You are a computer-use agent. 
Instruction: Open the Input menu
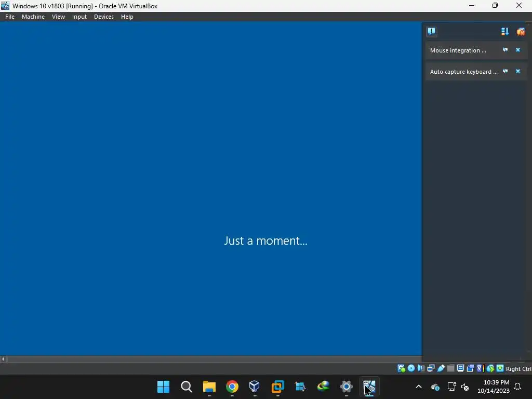click(x=79, y=17)
